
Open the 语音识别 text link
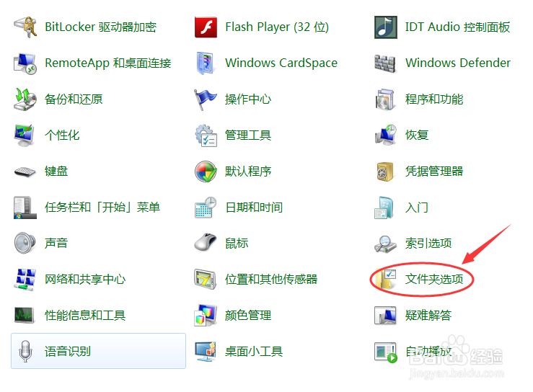point(68,351)
